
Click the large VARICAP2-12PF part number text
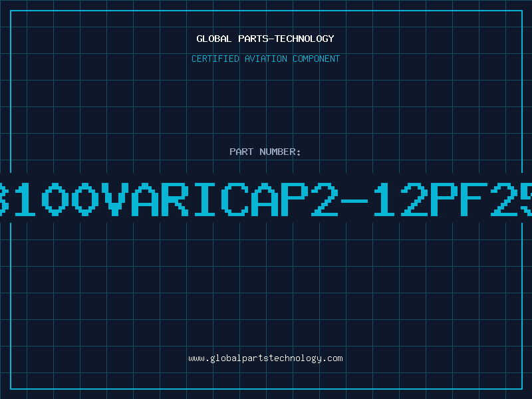pyautogui.click(x=266, y=199)
